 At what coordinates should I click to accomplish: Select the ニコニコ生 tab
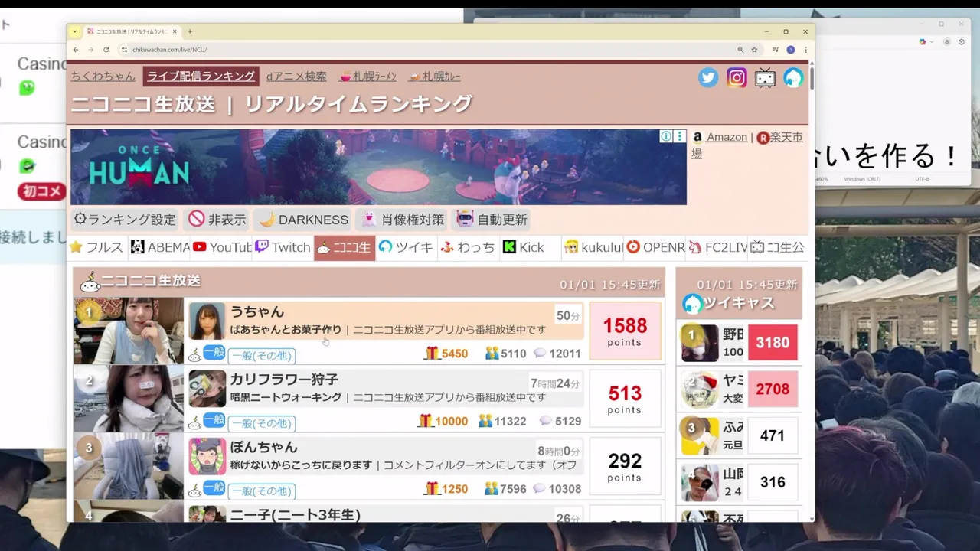pos(345,247)
